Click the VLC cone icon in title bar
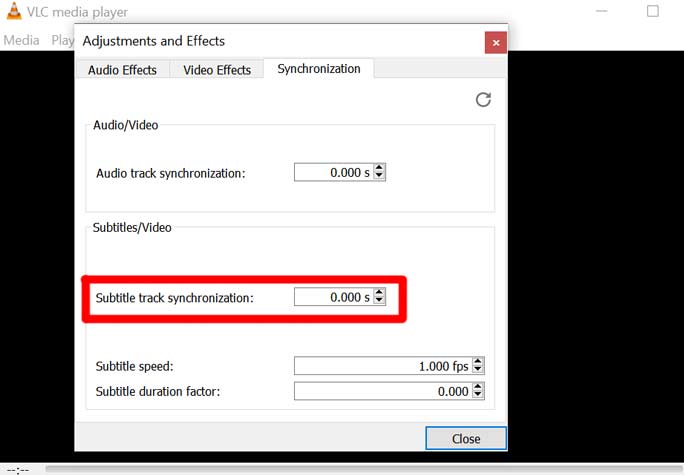 tap(14, 12)
